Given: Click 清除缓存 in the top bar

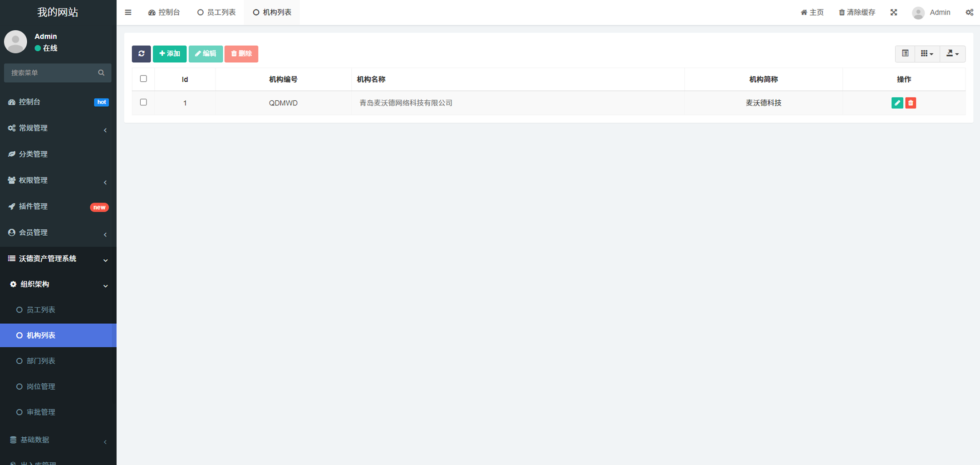Looking at the screenshot, I should point(857,12).
